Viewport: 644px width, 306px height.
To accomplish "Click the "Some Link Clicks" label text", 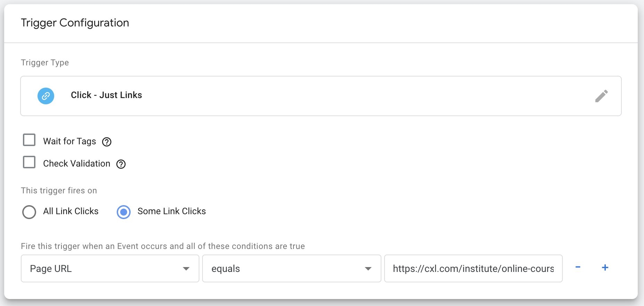I will (172, 211).
